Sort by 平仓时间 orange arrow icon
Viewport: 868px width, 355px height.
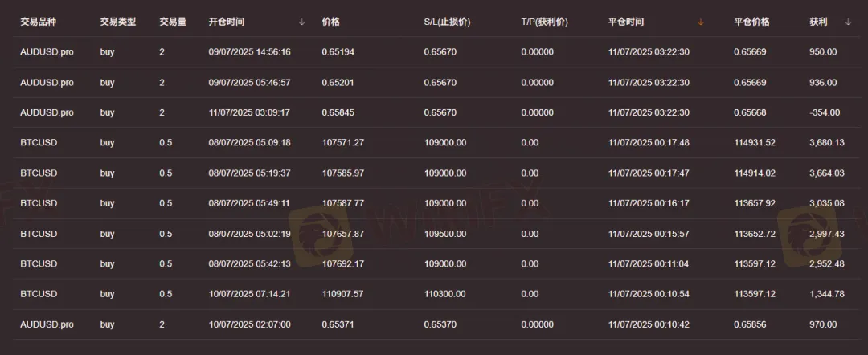701,22
